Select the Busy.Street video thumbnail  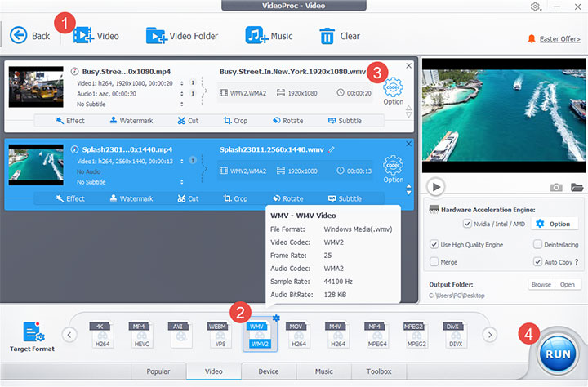[x=36, y=87]
